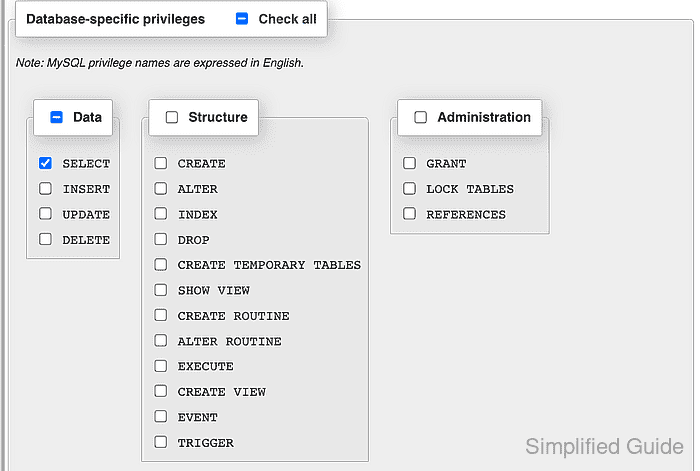
Task: Tick the INDEX privilege checkbox
Action: click(x=161, y=213)
